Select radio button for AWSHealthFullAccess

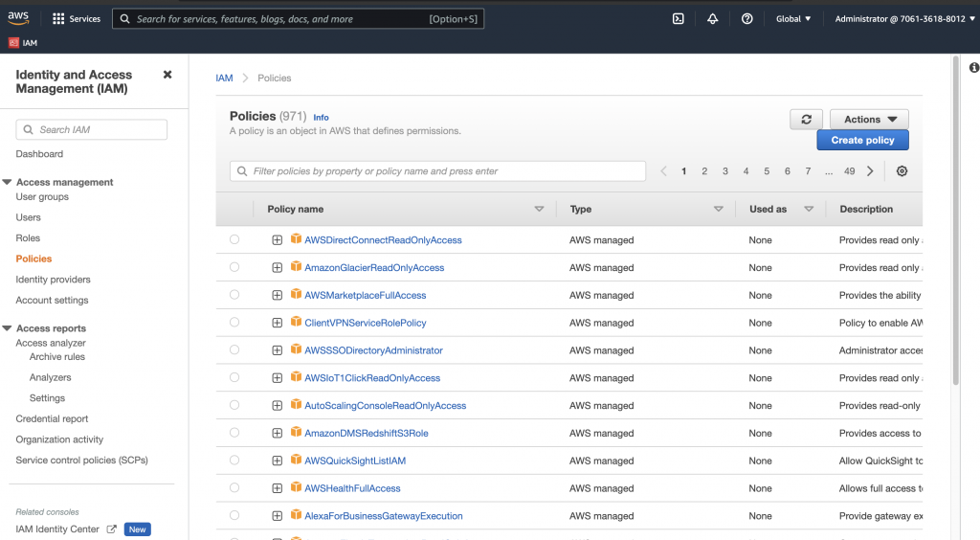234,488
